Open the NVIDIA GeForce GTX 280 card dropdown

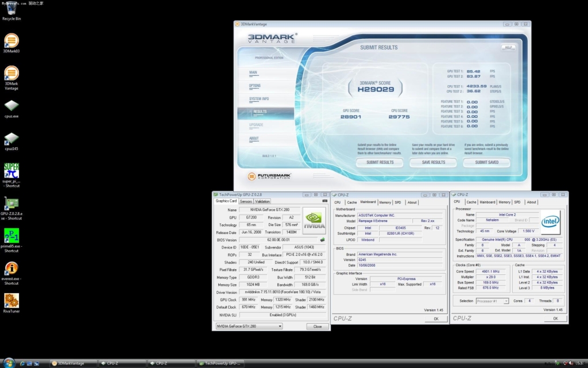pos(249,326)
